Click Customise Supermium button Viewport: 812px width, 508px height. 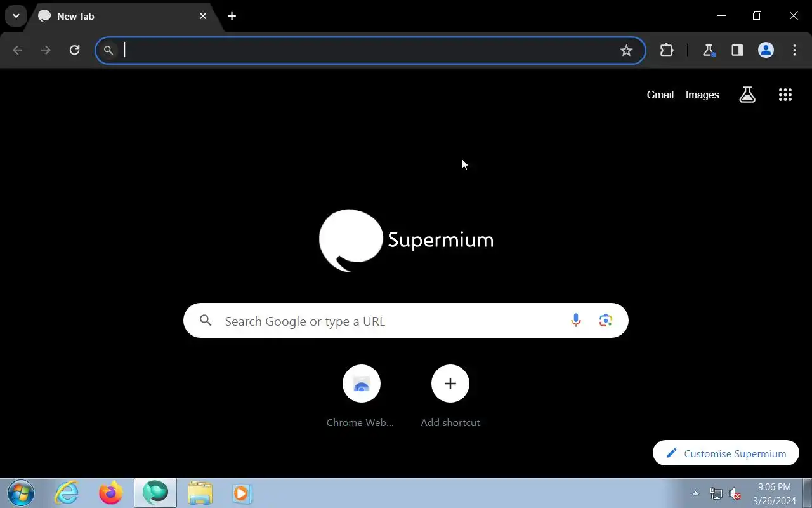click(726, 453)
